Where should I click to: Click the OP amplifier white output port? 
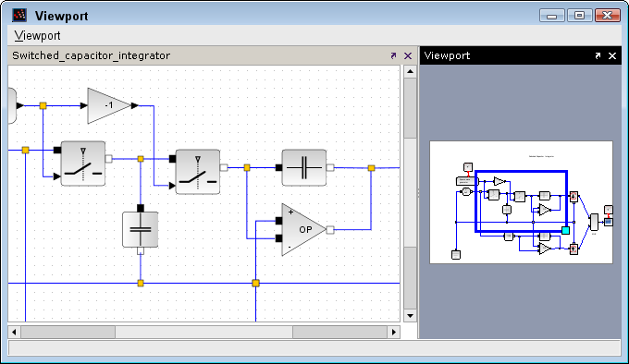pos(330,229)
